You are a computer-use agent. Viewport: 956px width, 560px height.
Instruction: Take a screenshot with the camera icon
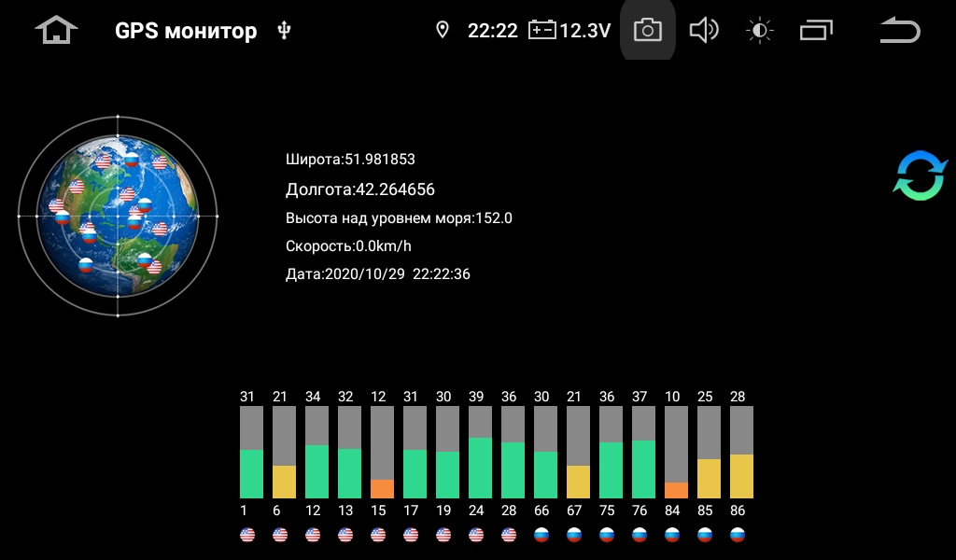pos(648,29)
